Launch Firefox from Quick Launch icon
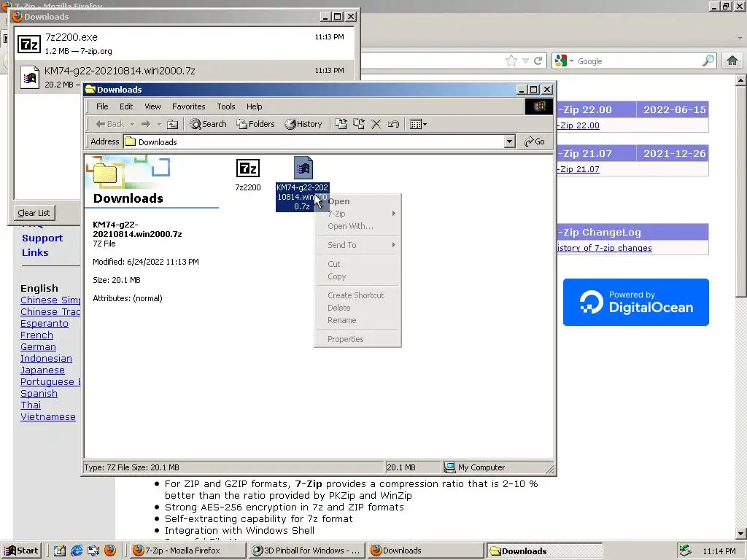This screenshot has width=747, height=560. (109, 551)
